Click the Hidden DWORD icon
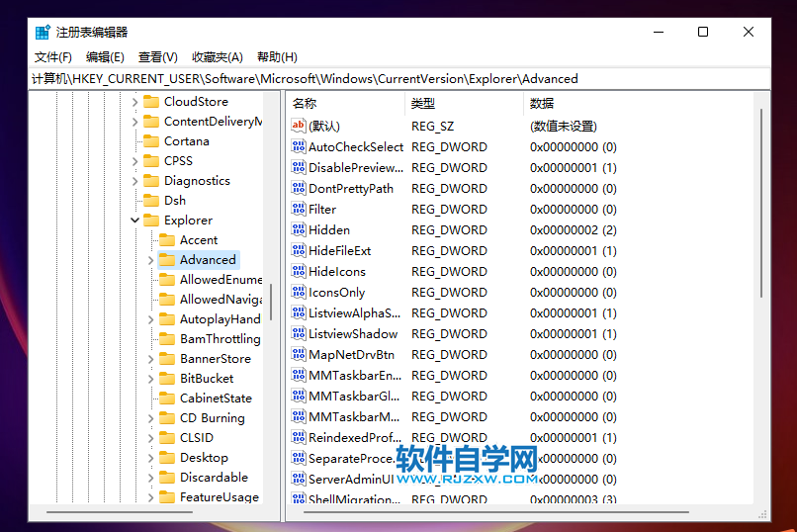 coord(299,230)
